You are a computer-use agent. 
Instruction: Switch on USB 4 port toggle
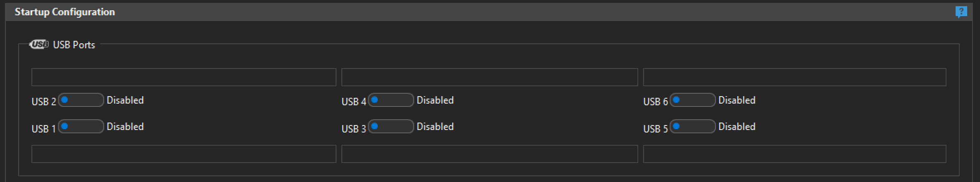391,100
